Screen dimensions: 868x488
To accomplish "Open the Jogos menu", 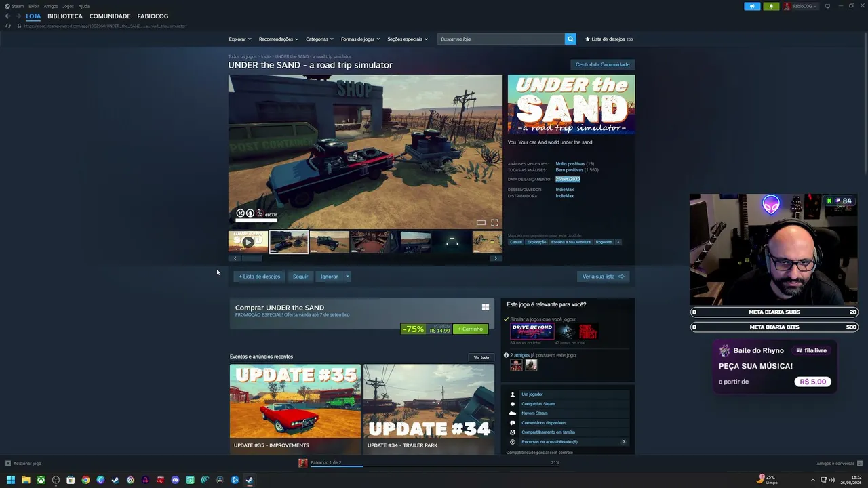I will (68, 6).
